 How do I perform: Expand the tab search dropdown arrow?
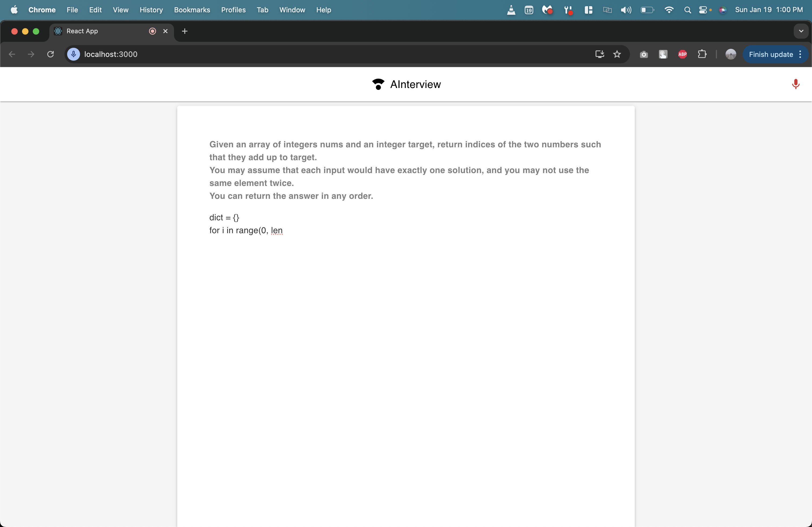coord(801,31)
